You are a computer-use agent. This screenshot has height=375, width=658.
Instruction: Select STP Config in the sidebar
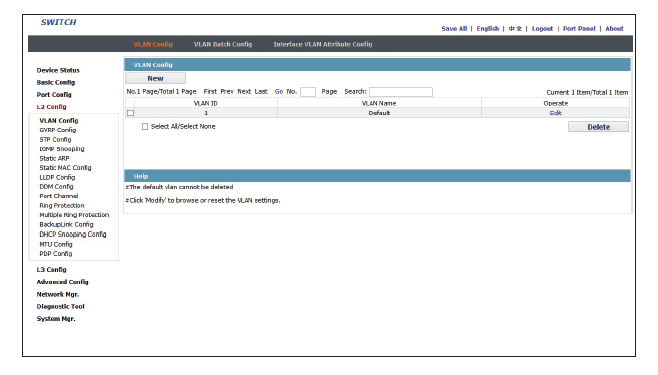(x=55, y=139)
